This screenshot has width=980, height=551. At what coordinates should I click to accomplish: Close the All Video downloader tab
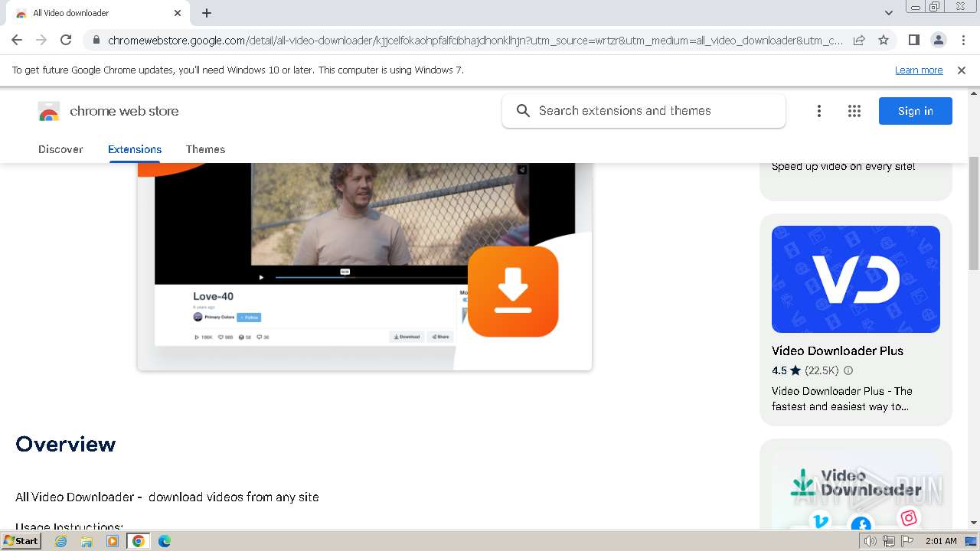point(178,13)
